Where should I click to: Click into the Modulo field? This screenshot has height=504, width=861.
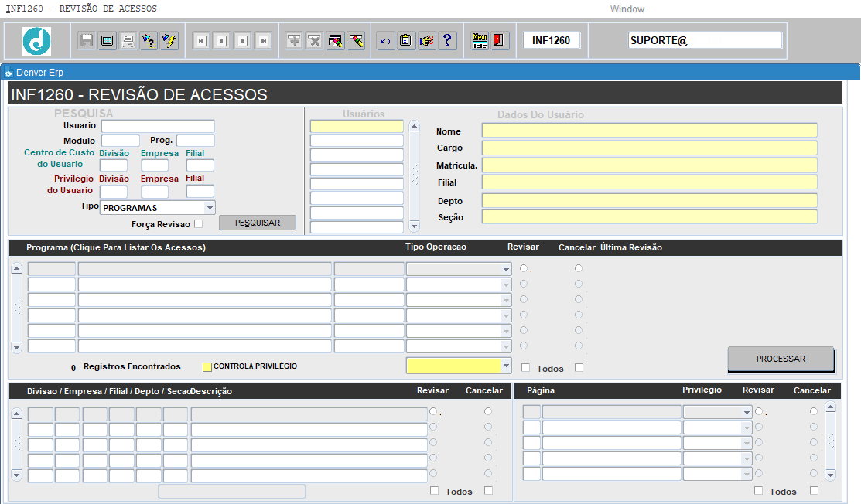pyautogui.click(x=120, y=141)
